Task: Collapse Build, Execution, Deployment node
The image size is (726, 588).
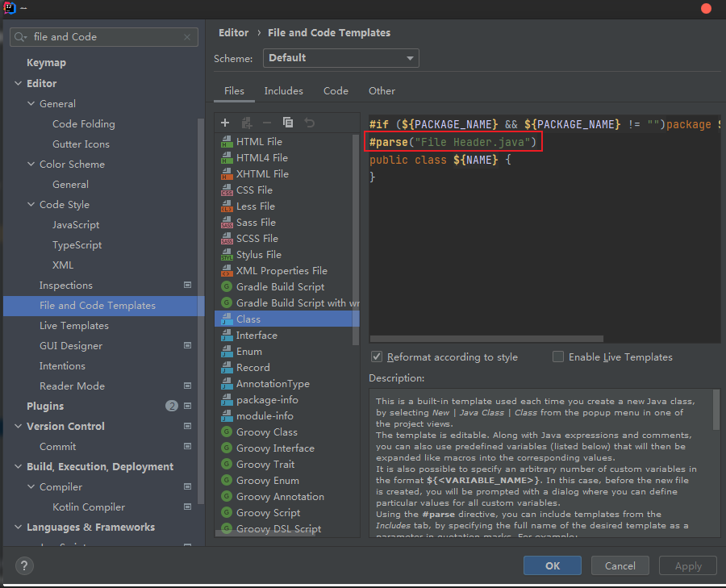Action: coord(18,467)
